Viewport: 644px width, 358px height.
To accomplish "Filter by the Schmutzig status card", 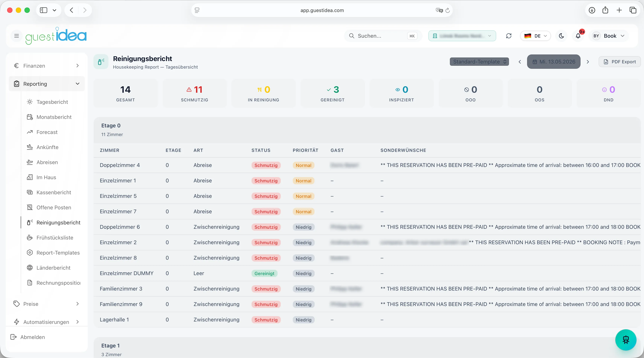I will click(195, 93).
